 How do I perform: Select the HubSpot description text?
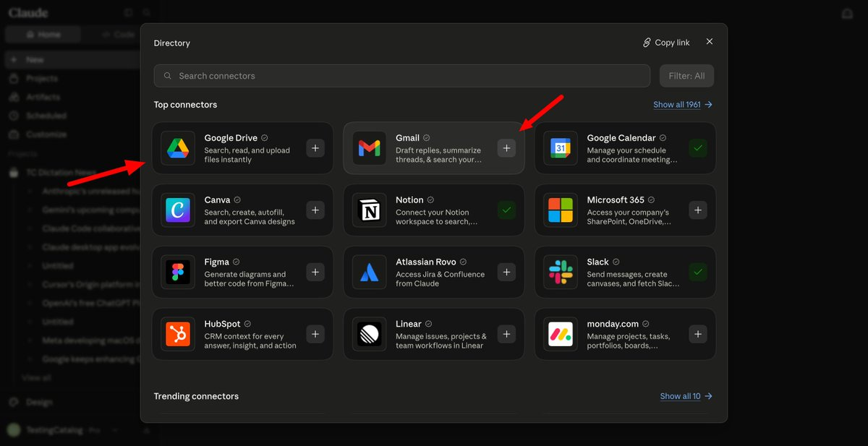tap(250, 341)
